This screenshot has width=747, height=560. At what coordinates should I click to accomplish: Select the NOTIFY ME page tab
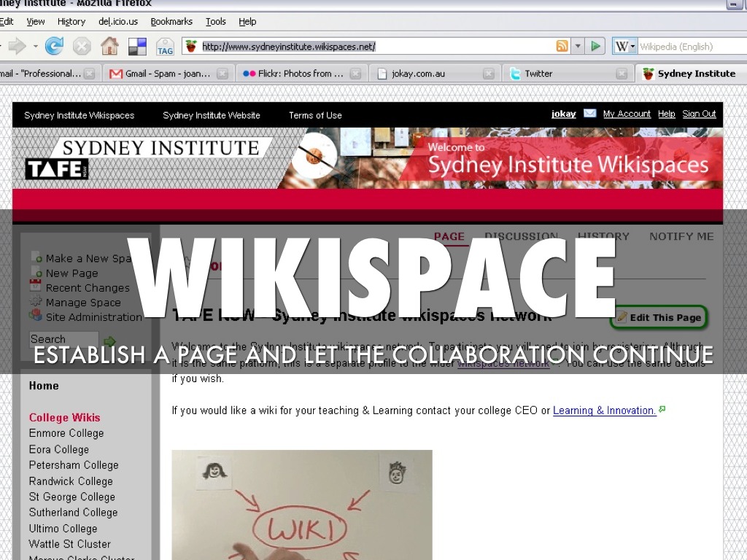coord(681,236)
